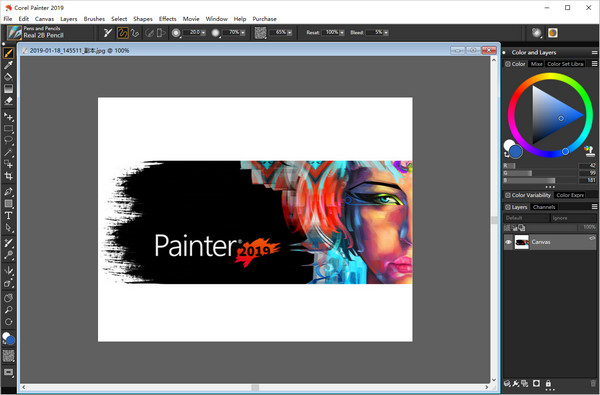Screen dimensions: 600x395
Task: Switch to the Channels tab
Action: coord(544,207)
